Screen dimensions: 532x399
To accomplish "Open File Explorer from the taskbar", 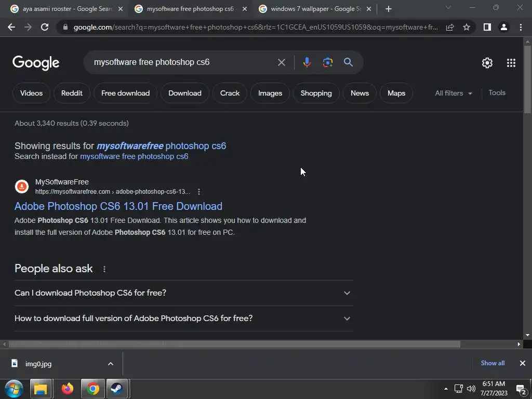I will click(x=41, y=389).
